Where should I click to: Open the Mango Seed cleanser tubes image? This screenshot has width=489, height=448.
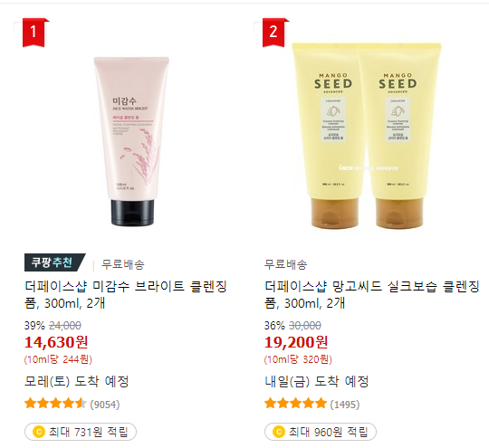click(367, 136)
